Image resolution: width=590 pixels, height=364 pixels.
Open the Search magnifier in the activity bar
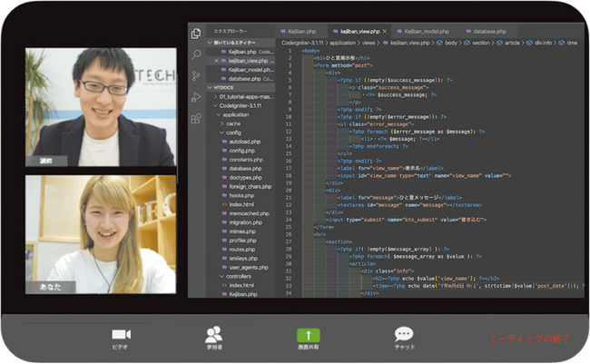pyautogui.click(x=196, y=54)
